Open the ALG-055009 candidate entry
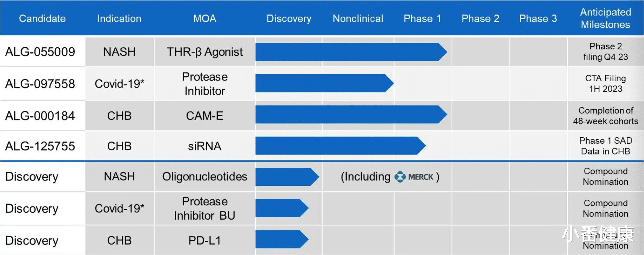Viewport: 644px width, 255px height. click(40, 52)
